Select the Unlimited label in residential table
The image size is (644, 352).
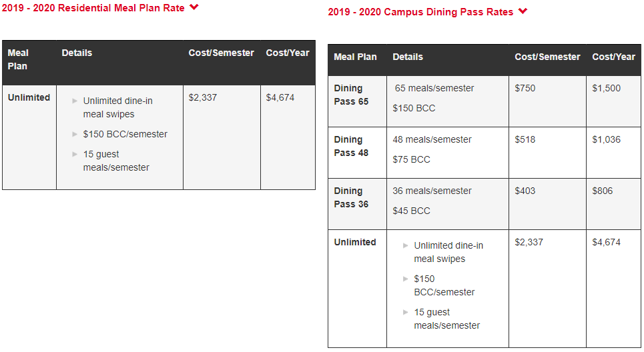coord(29,97)
